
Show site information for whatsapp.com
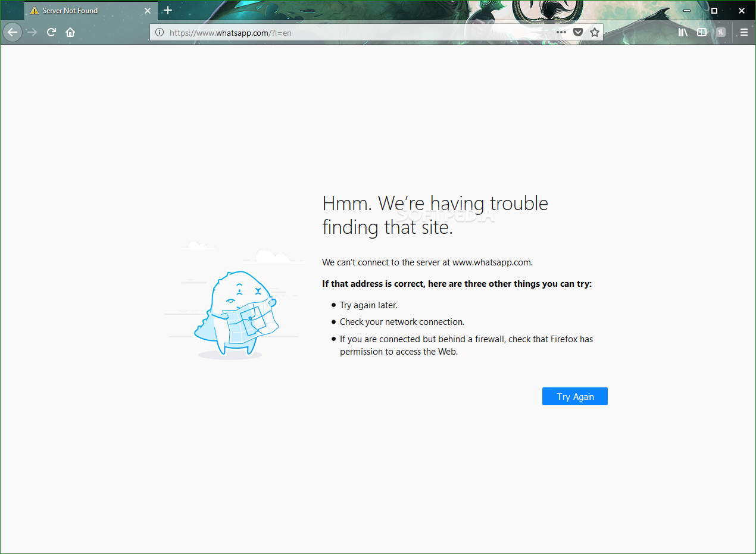coord(160,33)
